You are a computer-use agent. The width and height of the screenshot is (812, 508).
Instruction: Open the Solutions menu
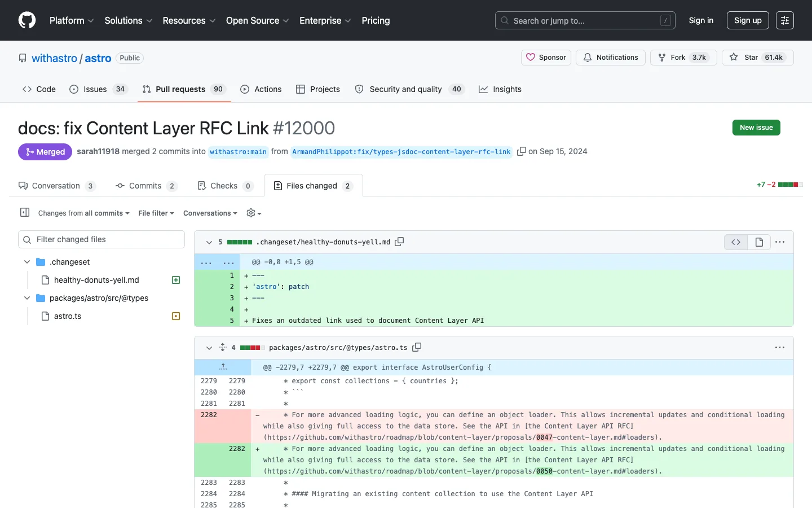point(129,20)
